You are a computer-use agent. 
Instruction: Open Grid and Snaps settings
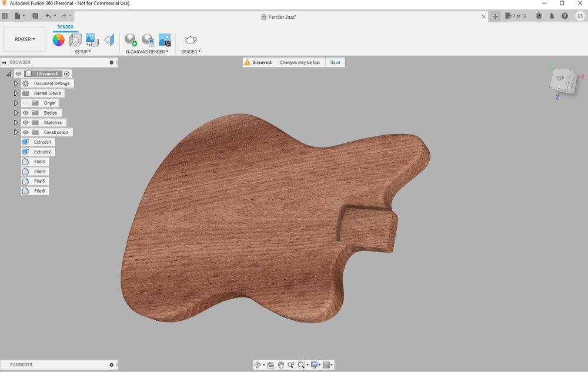[328, 365]
